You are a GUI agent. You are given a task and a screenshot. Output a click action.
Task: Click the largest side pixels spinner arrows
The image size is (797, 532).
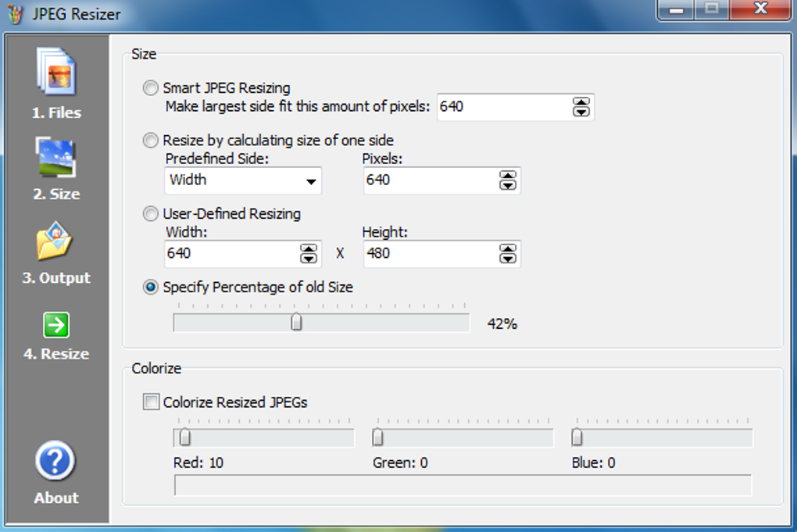(x=581, y=107)
